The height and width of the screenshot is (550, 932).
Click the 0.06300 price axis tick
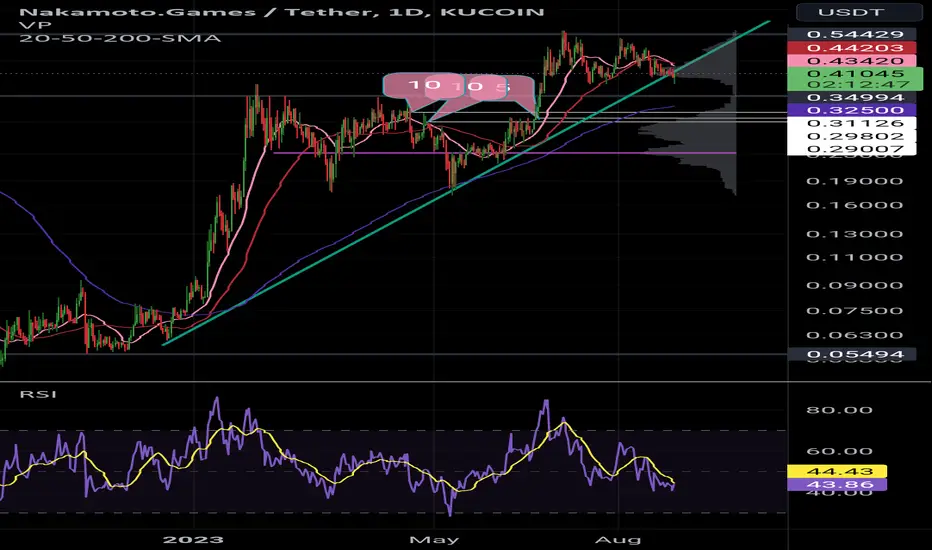tap(855, 335)
